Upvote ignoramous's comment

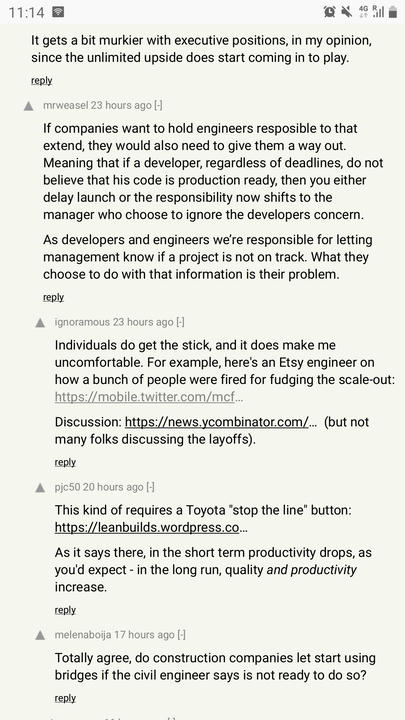40,323
